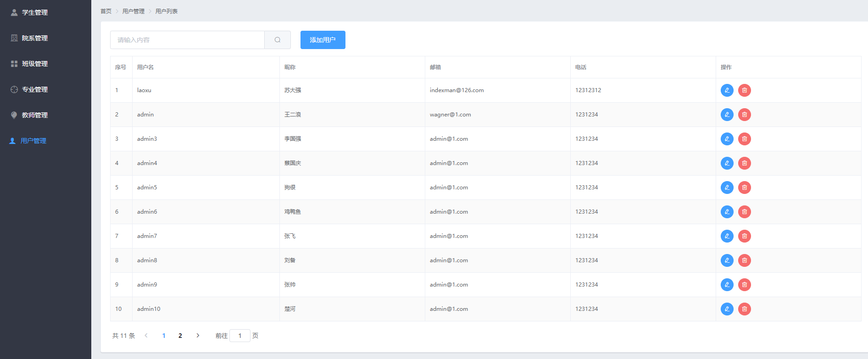
Task: Delete user admin5
Action: tap(744, 188)
